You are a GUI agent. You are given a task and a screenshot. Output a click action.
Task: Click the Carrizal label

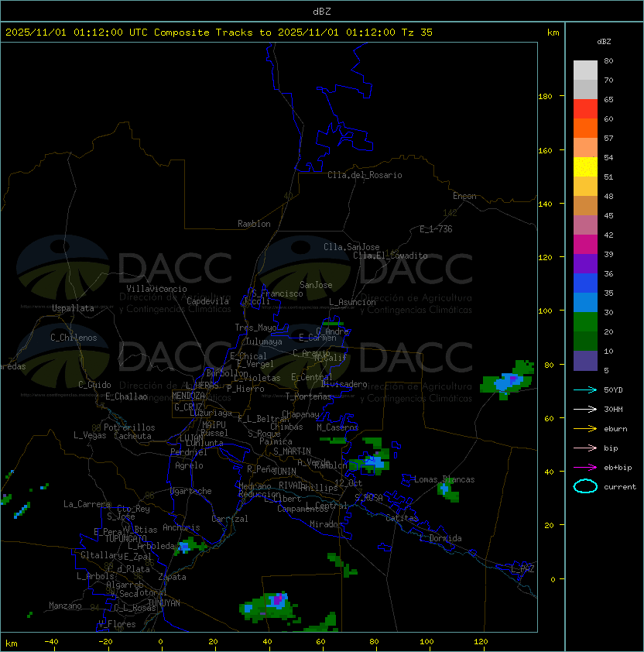click(230, 519)
